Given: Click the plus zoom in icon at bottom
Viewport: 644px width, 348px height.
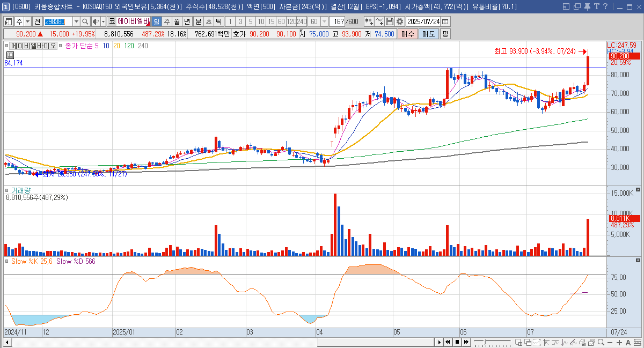Looking at the screenshot, I should click(x=619, y=342).
